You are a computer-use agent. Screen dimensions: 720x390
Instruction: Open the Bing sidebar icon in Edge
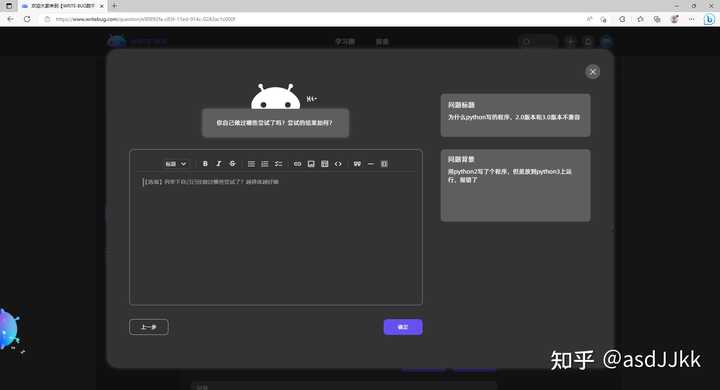pyautogui.click(x=709, y=19)
